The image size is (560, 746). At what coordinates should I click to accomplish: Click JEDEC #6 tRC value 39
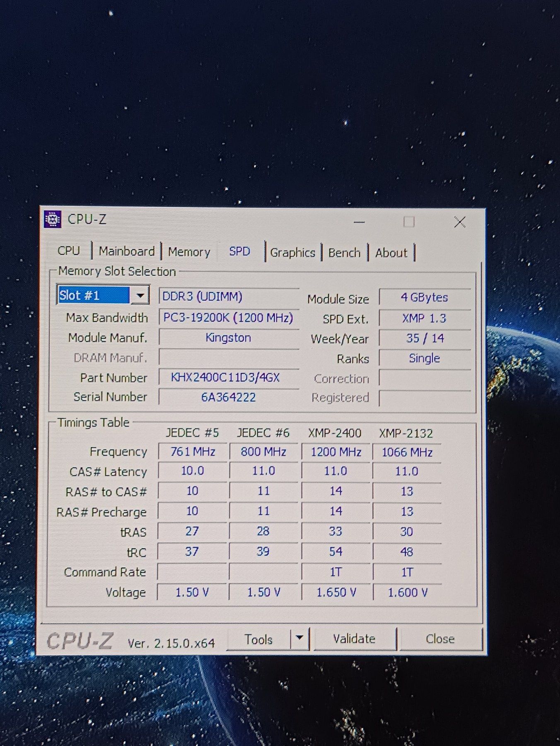[263, 551]
